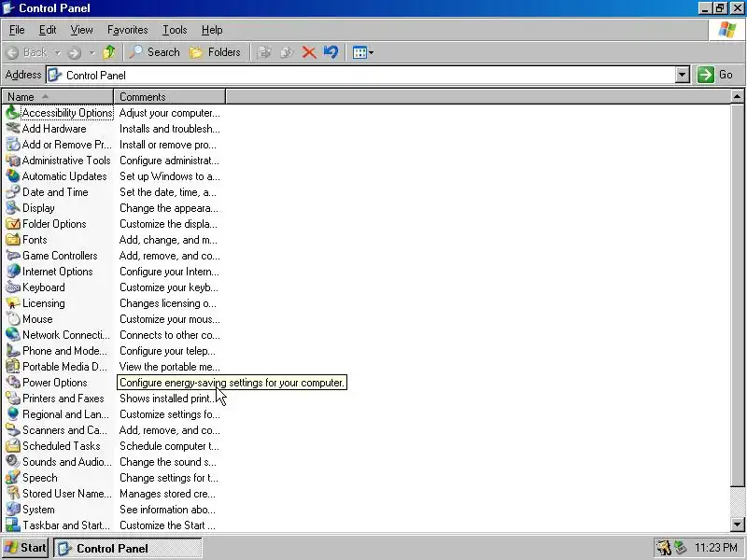Click the Forward navigation button

[x=75, y=52]
